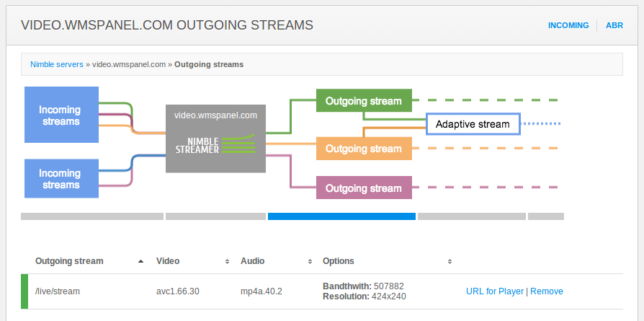Click the lower Incoming streams block
Image resolution: width=644 pixels, height=321 pixels.
coord(62,179)
